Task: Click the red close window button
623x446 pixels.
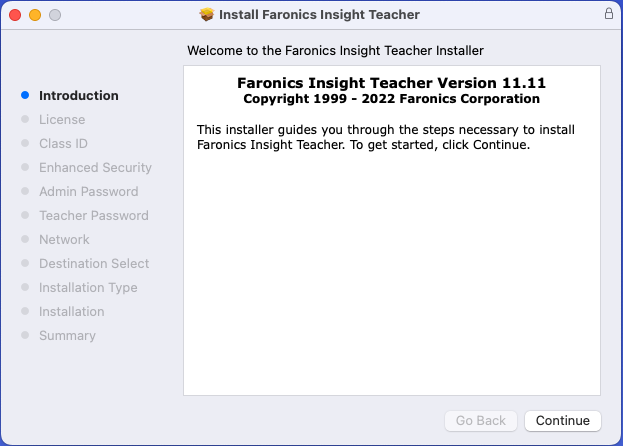Action: click(15, 15)
